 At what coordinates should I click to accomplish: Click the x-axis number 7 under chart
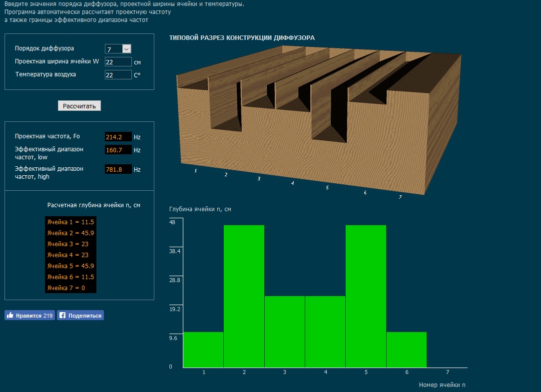[x=448, y=372]
